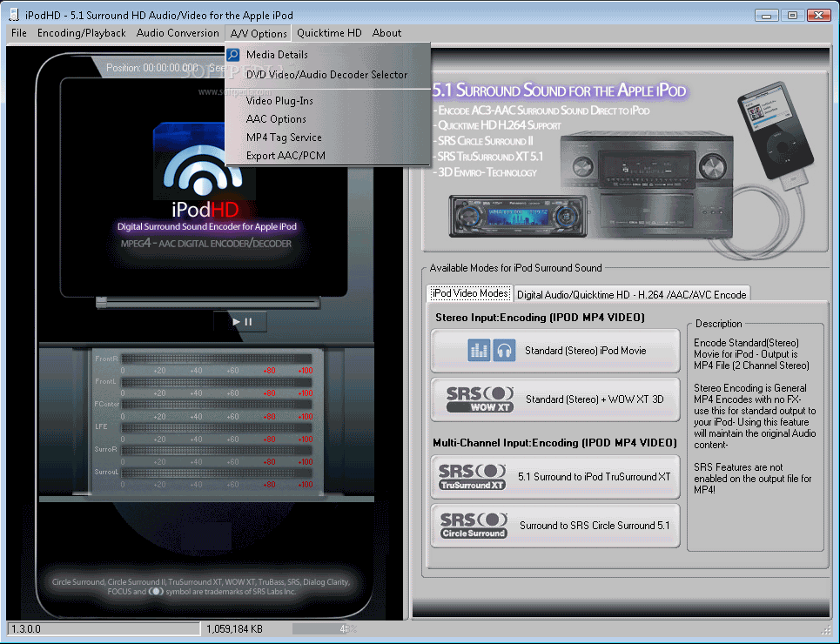Screen dimensions: 840x644
Task: Click the iPod device image
Action: [x=776, y=131]
